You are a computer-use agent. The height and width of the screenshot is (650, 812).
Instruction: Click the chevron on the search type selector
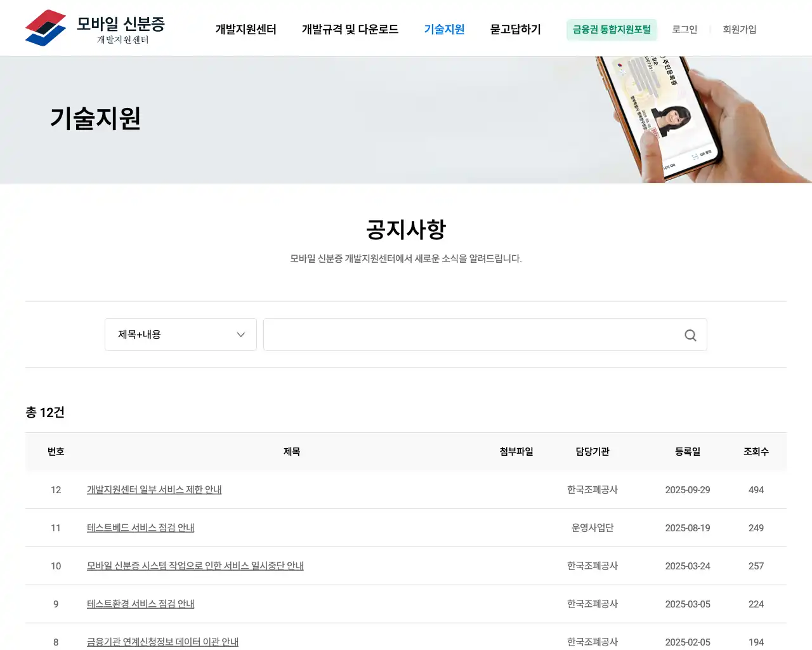[x=240, y=335]
